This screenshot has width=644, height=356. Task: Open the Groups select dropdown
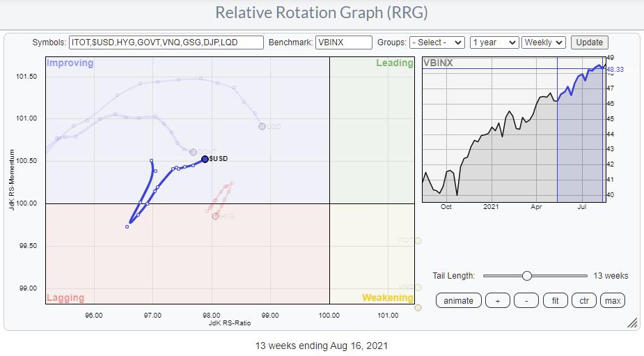click(x=437, y=42)
